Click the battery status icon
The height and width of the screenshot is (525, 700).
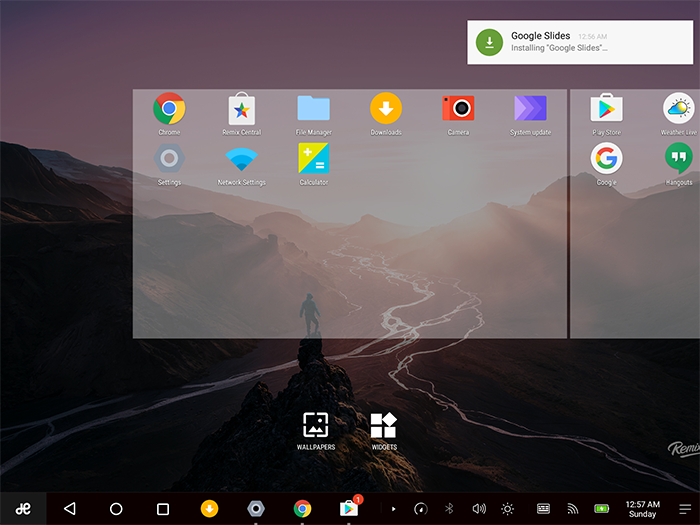point(602,508)
